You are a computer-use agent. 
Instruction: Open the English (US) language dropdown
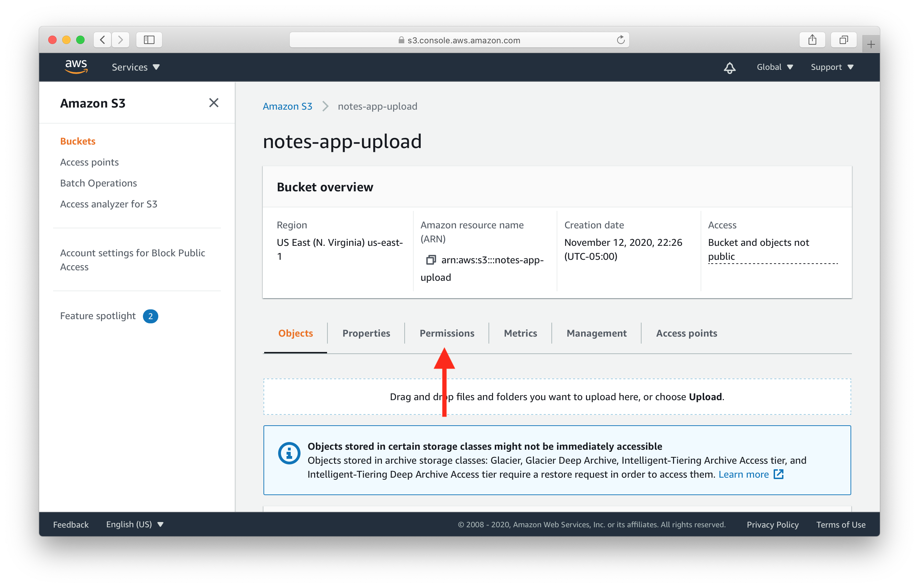pos(135,524)
